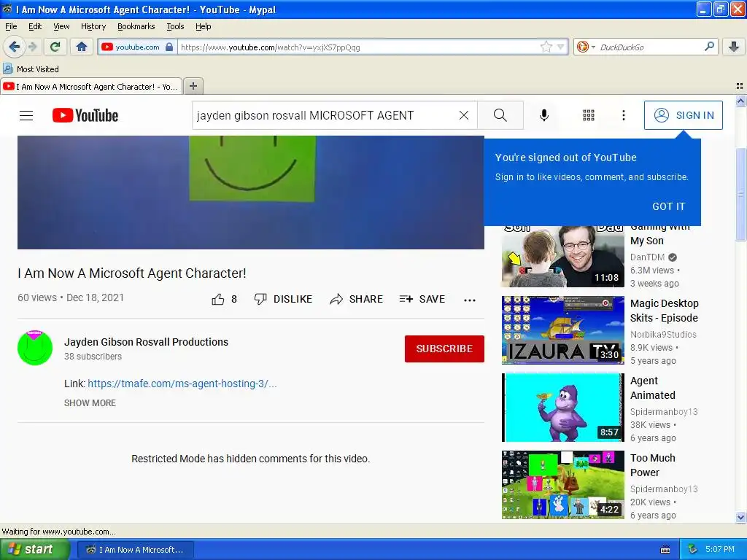Image resolution: width=747 pixels, height=560 pixels.
Task: Click the Magic Desktop Skits title
Action: pyautogui.click(x=664, y=311)
